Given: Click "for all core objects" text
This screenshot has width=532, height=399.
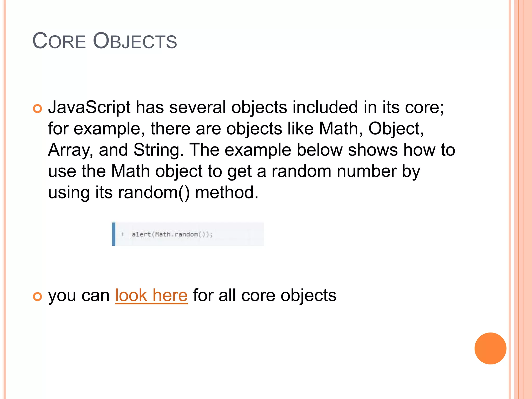Looking at the screenshot, I should pos(264,296).
